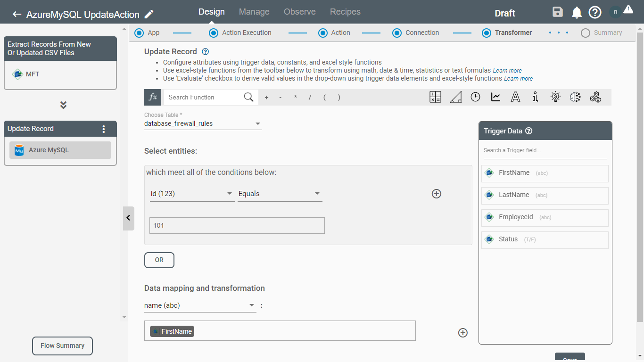Add mapping row plus circle icon
The image size is (644, 362).
click(463, 333)
